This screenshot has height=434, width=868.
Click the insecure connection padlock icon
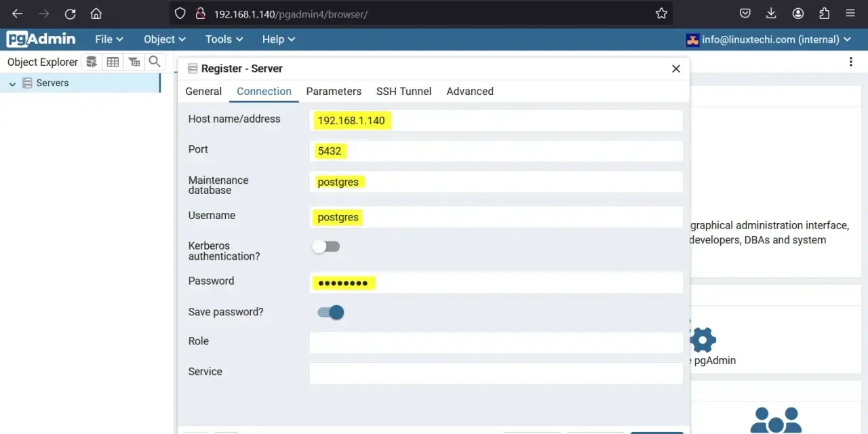(200, 14)
